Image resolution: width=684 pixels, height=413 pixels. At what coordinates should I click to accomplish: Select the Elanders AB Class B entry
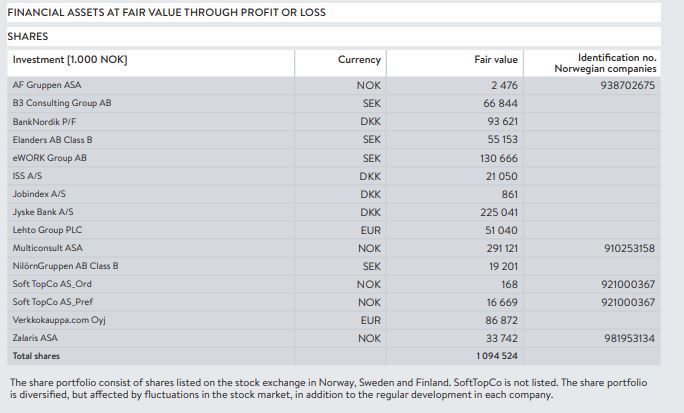52,139
